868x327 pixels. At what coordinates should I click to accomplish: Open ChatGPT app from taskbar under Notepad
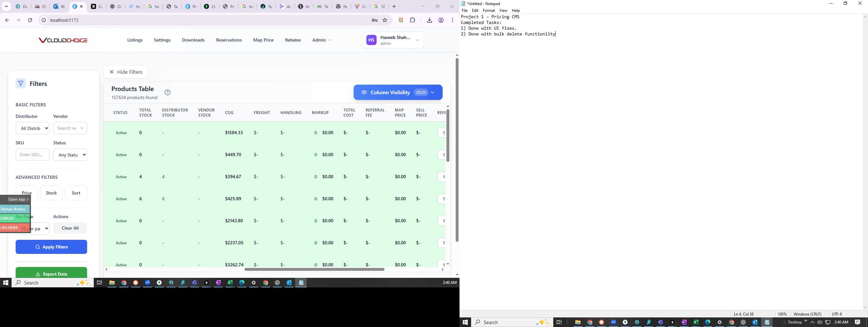(743, 322)
